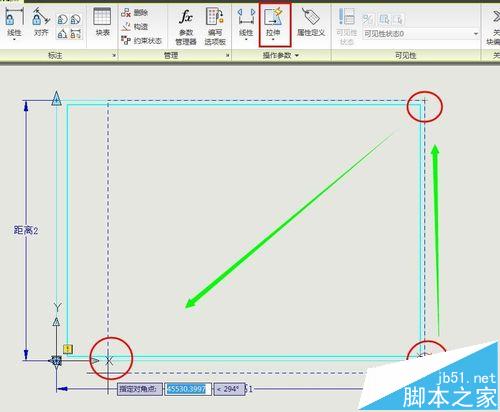500x412 pixels.
Task: Click the 管理 panel title
Action: pyautogui.click(x=171, y=55)
